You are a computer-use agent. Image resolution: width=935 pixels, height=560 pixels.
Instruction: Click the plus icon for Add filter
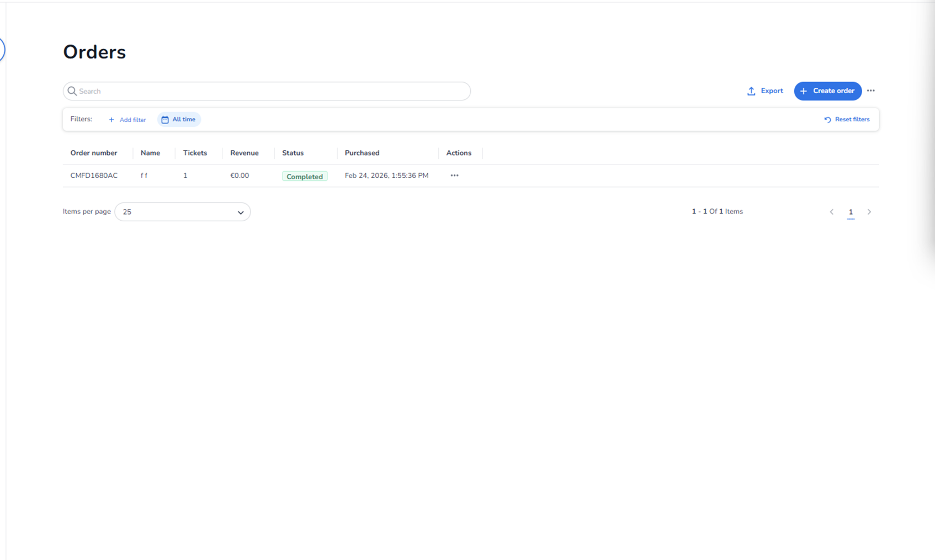[x=111, y=120]
